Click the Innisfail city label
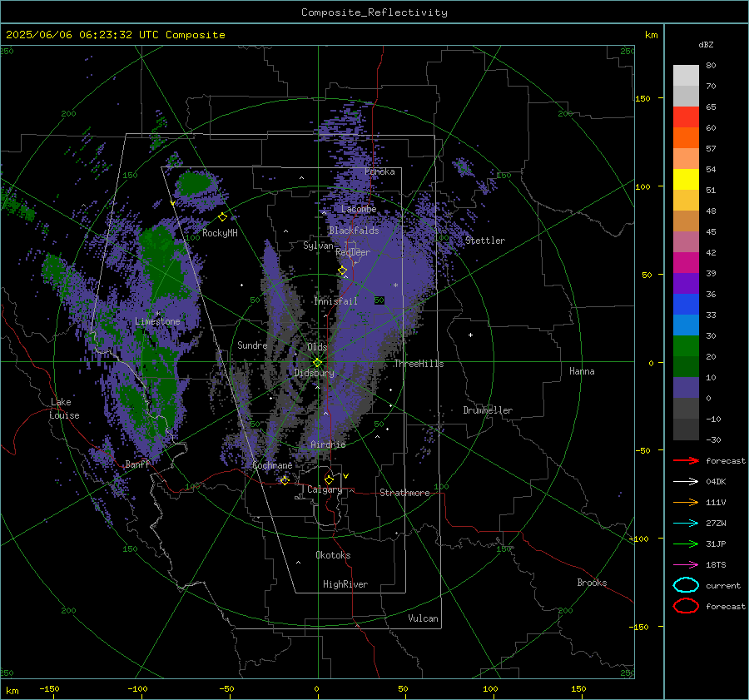 pos(336,301)
